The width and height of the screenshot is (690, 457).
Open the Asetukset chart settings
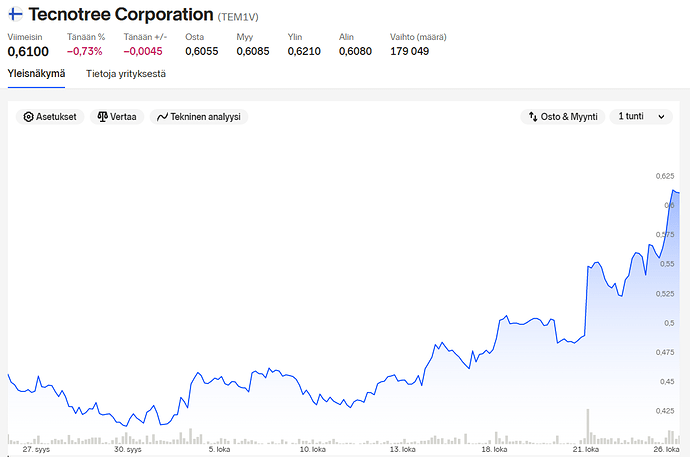pyautogui.click(x=50, y=117)
